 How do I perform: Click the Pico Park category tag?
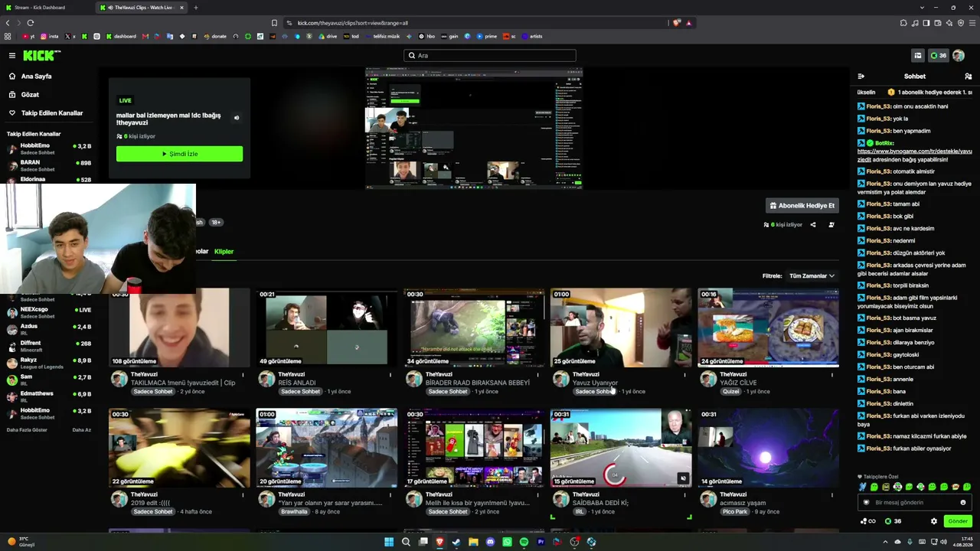(x=734, y=512)
